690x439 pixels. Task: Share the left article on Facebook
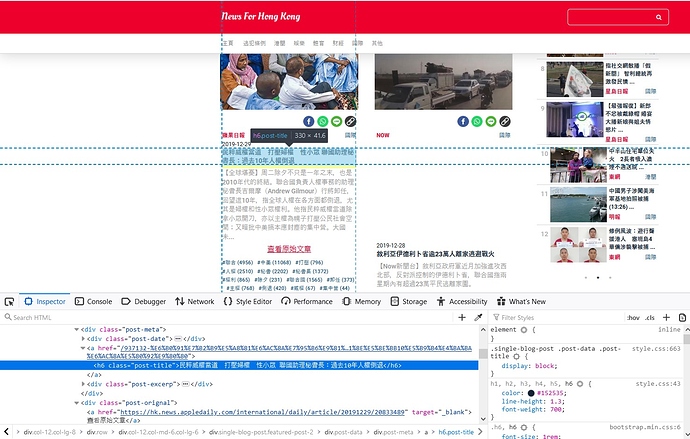click(x=308, y=121)
